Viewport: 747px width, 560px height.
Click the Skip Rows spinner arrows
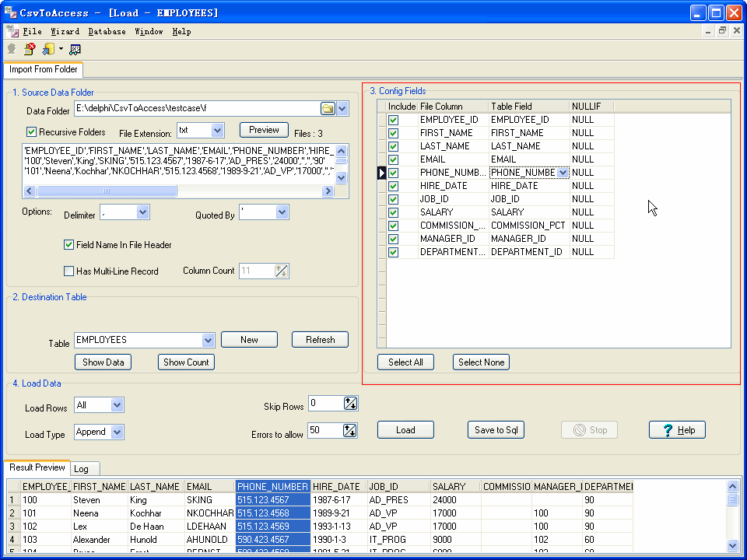pyautogui.click(x=350, y=404)
